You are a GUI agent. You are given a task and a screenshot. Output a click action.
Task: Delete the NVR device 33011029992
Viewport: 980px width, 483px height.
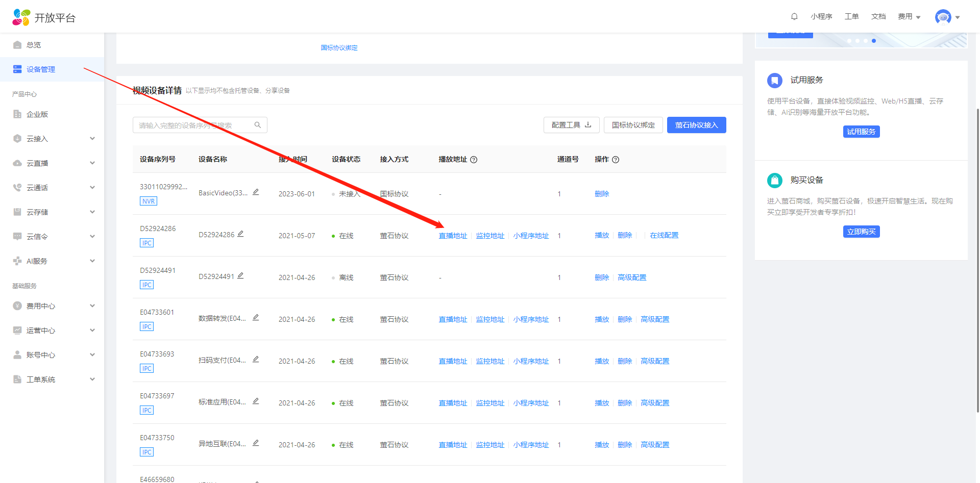602,194
